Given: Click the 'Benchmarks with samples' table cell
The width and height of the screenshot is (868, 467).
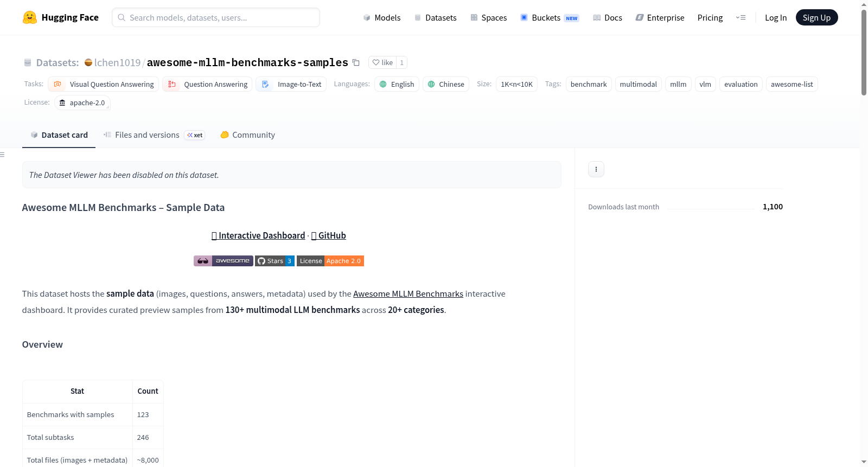Looking at the screenshot, I should click(x=78, y=414).
